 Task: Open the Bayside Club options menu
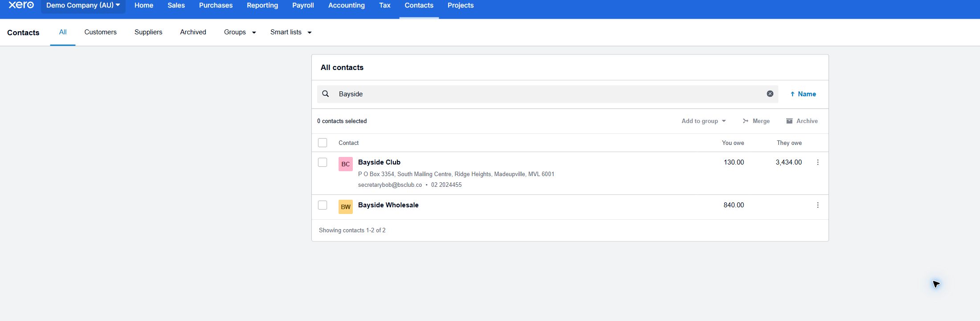(x=817, y=162)
